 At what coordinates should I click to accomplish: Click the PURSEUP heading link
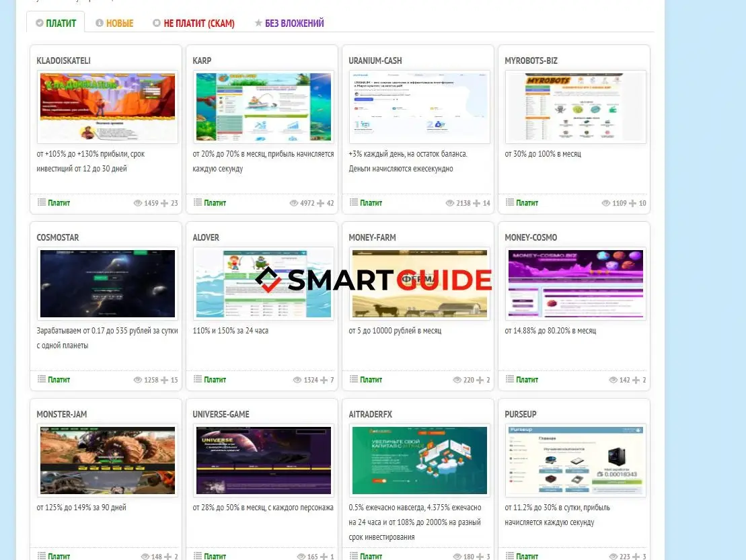521,414
